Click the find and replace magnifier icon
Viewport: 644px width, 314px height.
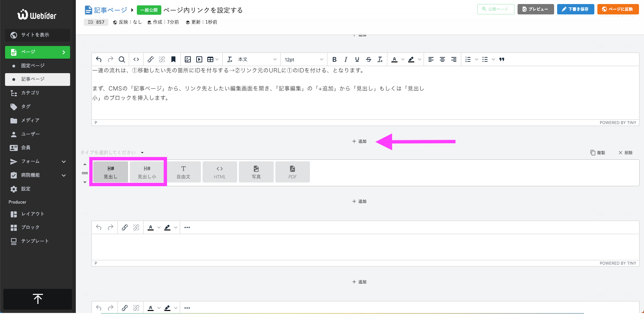tap(122, 59)
